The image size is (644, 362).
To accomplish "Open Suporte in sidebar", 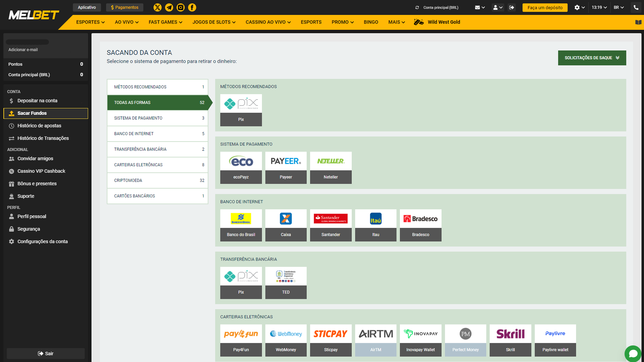I will click(x=46, y=196).
